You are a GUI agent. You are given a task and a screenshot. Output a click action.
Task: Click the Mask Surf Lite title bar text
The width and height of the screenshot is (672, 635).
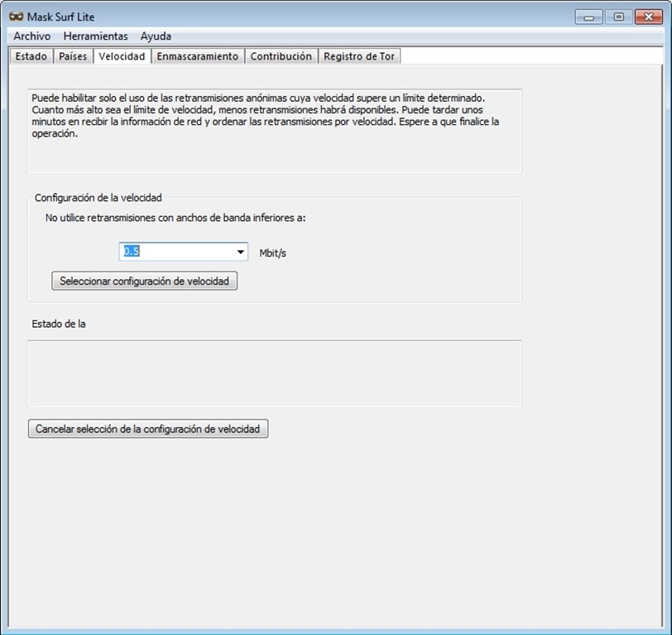[61, 17]
